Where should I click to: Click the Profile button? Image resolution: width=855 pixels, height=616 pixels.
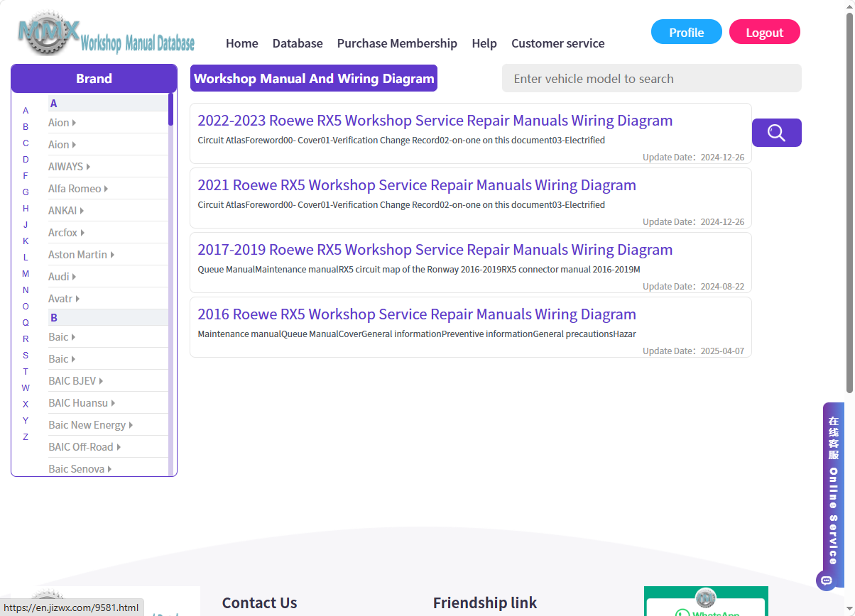pos(687,32)
